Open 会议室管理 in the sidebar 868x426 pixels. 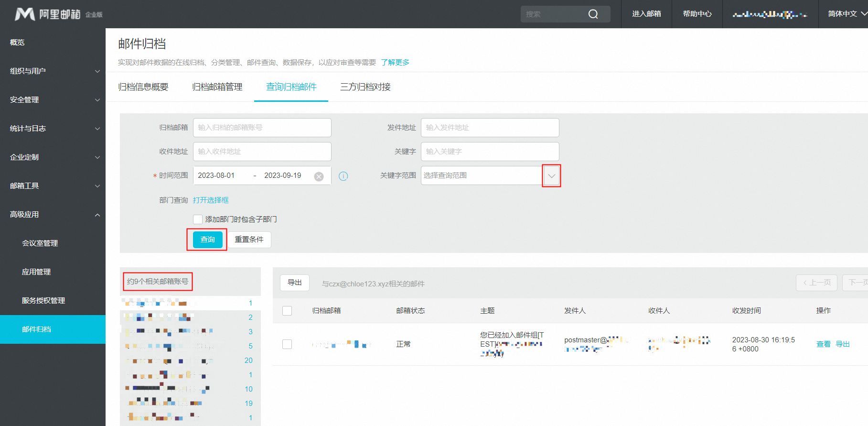click(40, 243)
